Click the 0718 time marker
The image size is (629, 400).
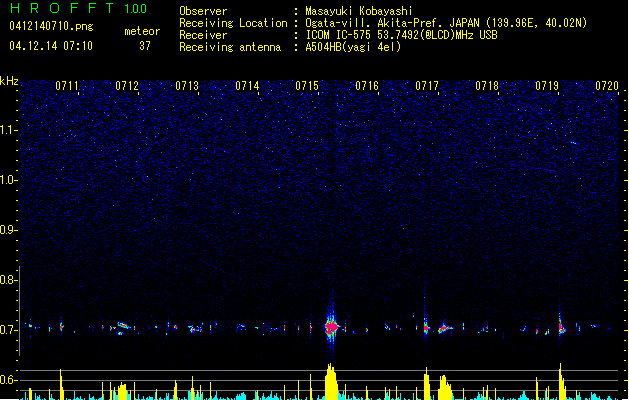coord(487,86)
